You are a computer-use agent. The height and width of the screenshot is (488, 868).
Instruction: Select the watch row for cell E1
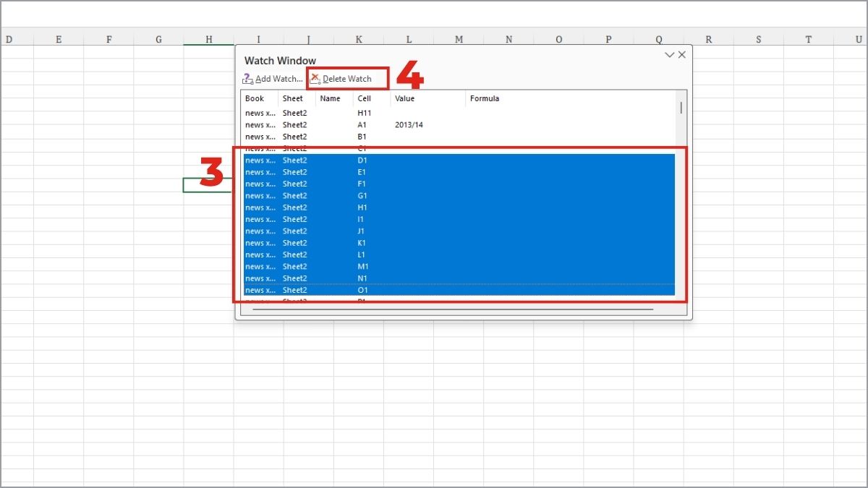pyautogui.click(x=458, y=172)
